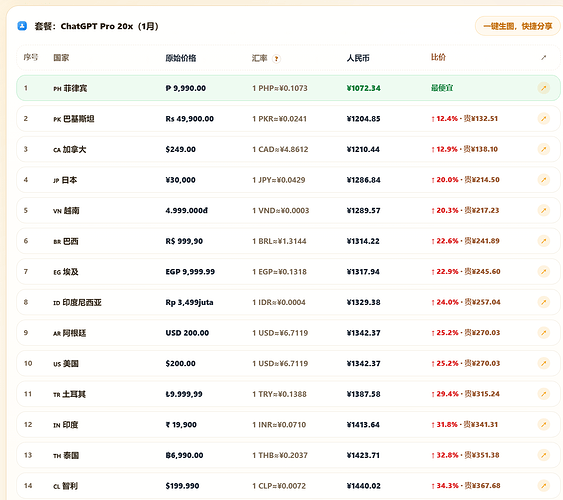
Task: Open share link icon for 越南 row
Action: (x=544, y=210)
